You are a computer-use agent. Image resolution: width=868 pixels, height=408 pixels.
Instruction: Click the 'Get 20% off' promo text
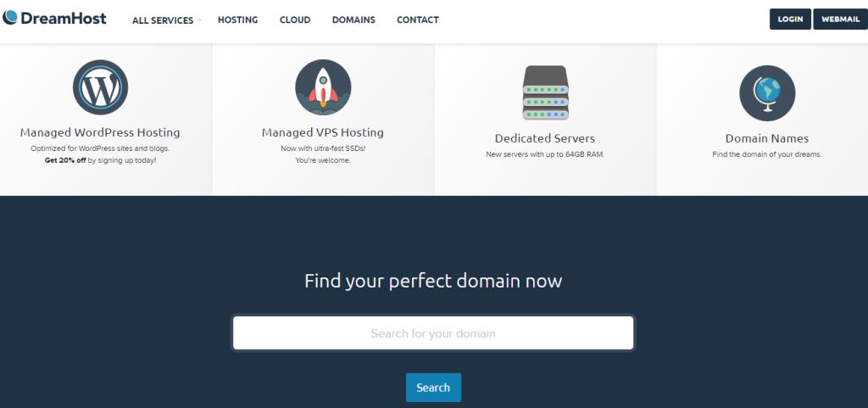tap(65, 160)
